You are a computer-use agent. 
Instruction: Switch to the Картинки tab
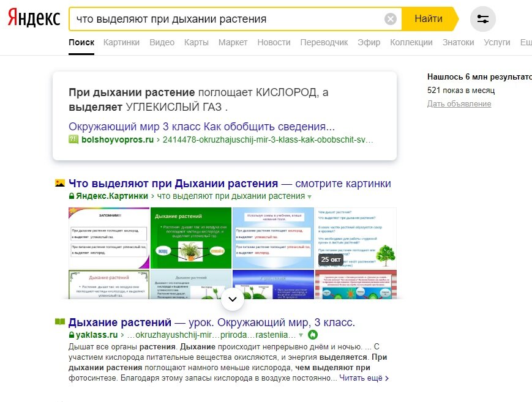coord(121,42)
